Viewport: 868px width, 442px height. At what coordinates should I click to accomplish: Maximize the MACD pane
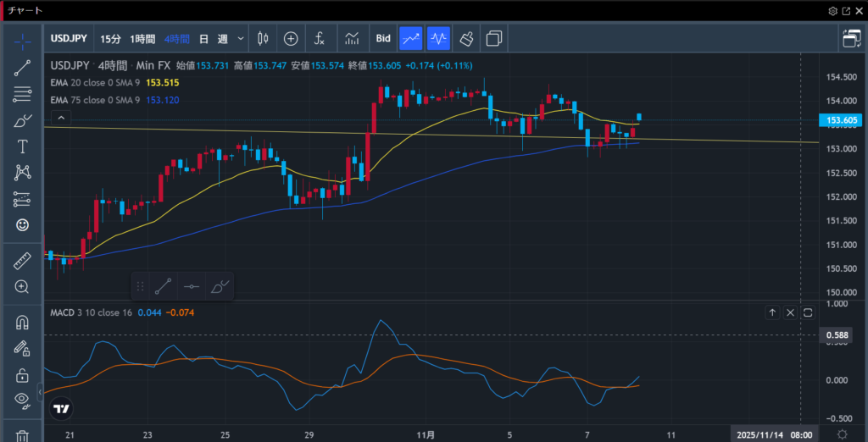point(808,312)
